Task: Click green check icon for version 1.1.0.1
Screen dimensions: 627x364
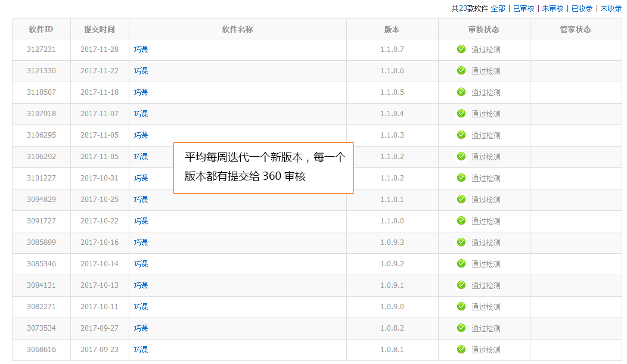Action: point(461,200)
